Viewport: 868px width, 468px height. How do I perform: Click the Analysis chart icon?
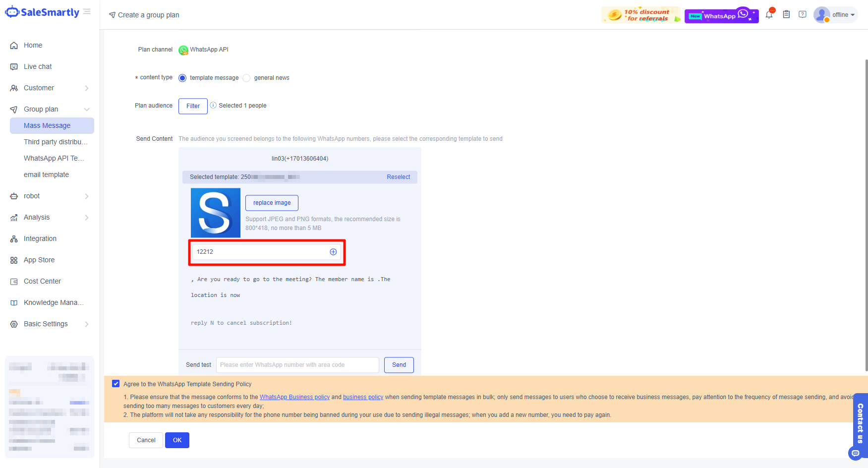point(14,218)
